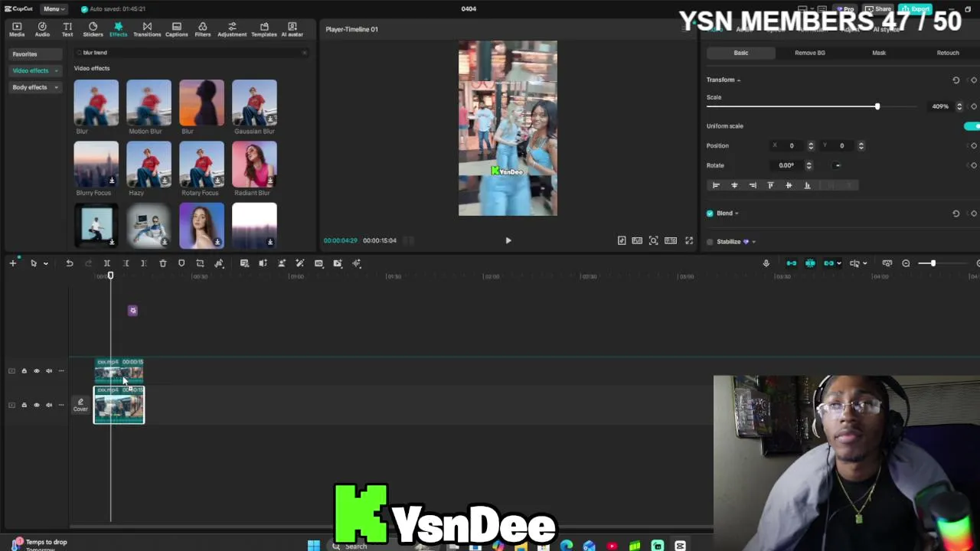Adjust the timeline zoom slider

pyautogui.click(x=933, y=263)
